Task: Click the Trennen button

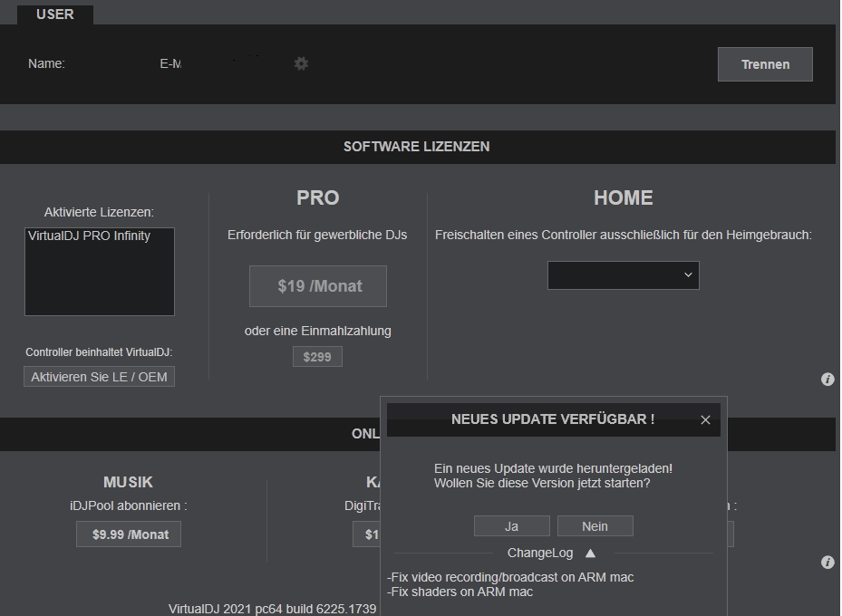Action: 765,64
